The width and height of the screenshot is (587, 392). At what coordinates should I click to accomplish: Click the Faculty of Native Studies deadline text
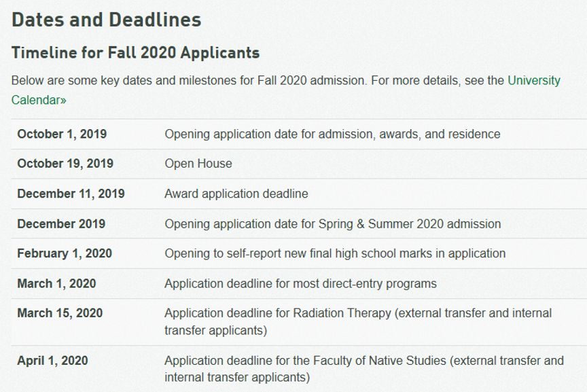(x=364, y=369)
